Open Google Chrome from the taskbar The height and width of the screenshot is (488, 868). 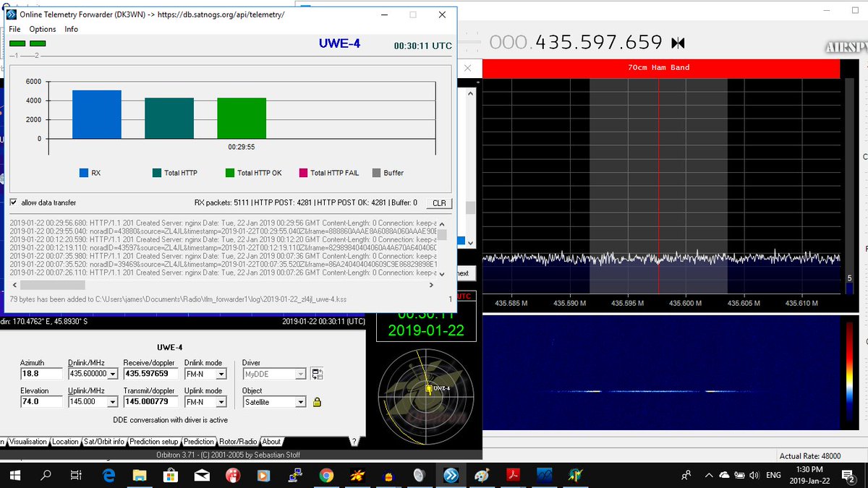tap(326, 475)
